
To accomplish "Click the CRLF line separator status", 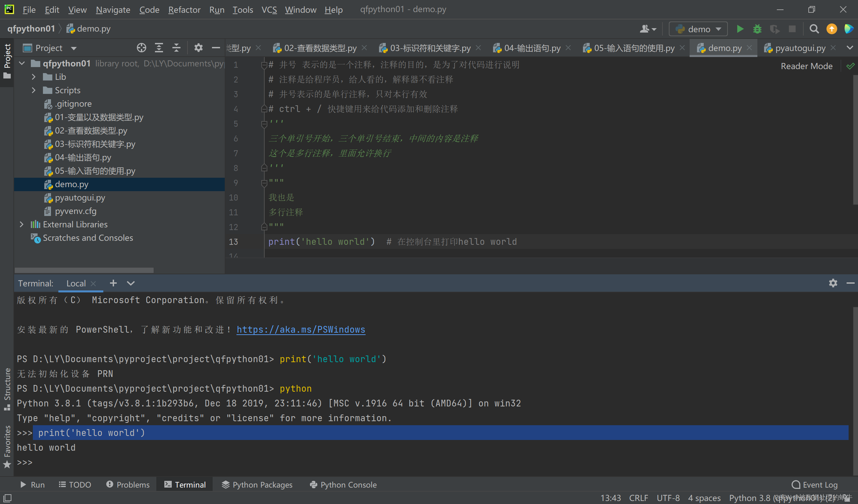I will pyautogui.click(x=638, y=498).
